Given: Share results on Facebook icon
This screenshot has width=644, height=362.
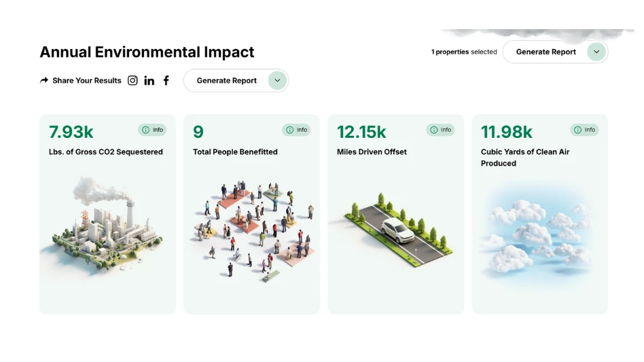Looking at the screenshot, I should tap(166, 80).
